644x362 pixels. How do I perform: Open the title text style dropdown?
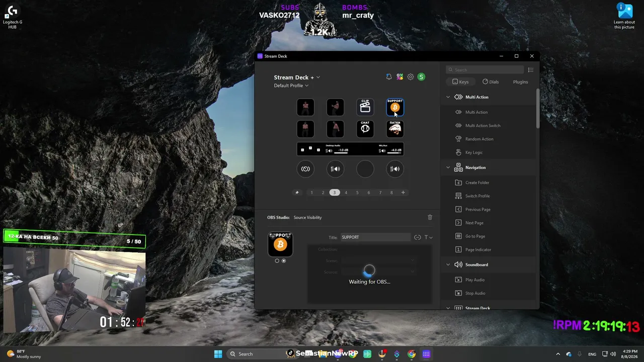(429, 237)
